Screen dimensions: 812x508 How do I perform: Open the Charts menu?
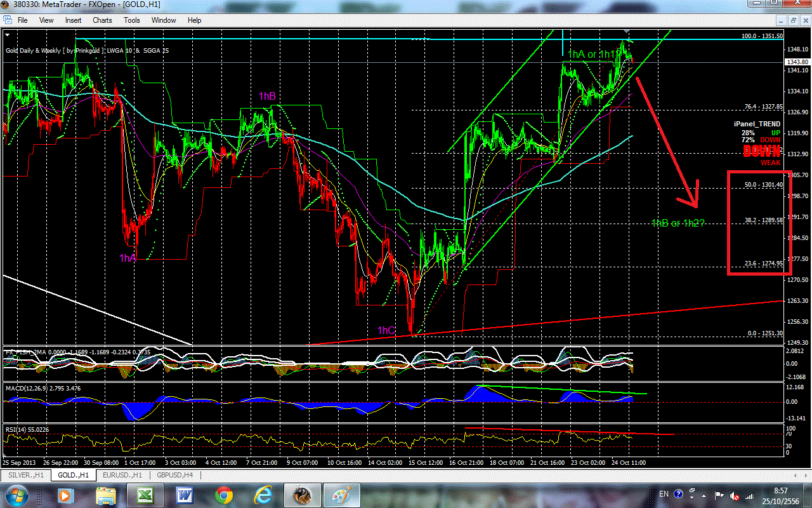pos(102,20)
